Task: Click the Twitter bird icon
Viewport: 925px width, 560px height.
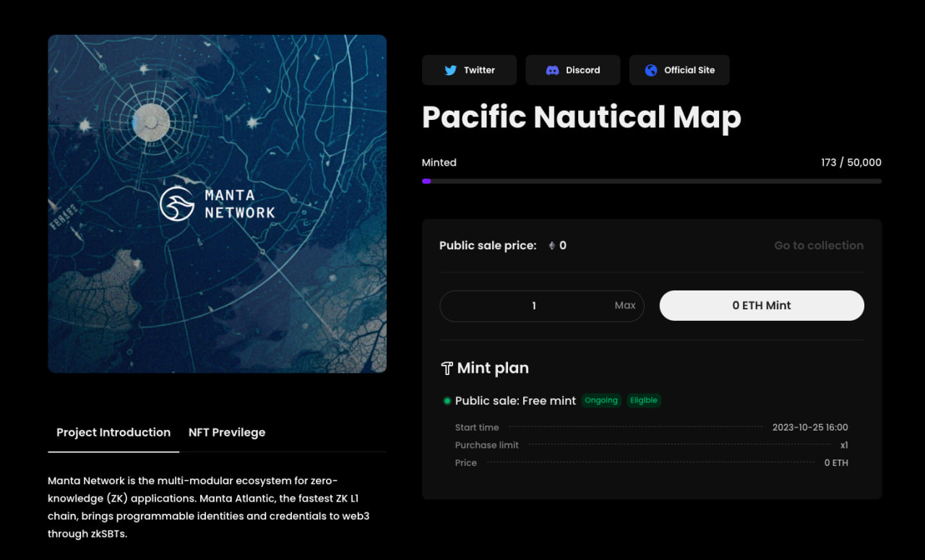Action: (x=450, y=70)
